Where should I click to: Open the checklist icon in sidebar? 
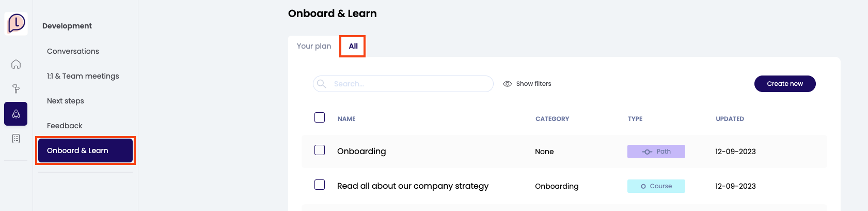click(x=16, y=139)
